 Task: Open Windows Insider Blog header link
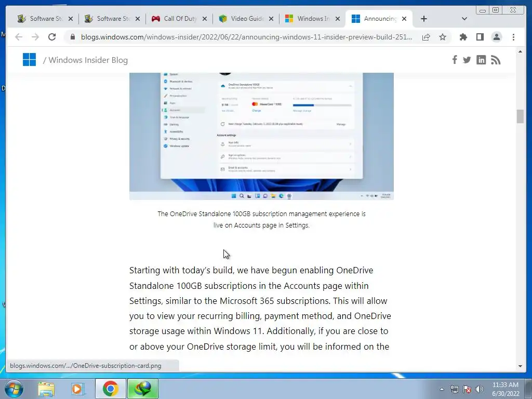pos(88,60)
